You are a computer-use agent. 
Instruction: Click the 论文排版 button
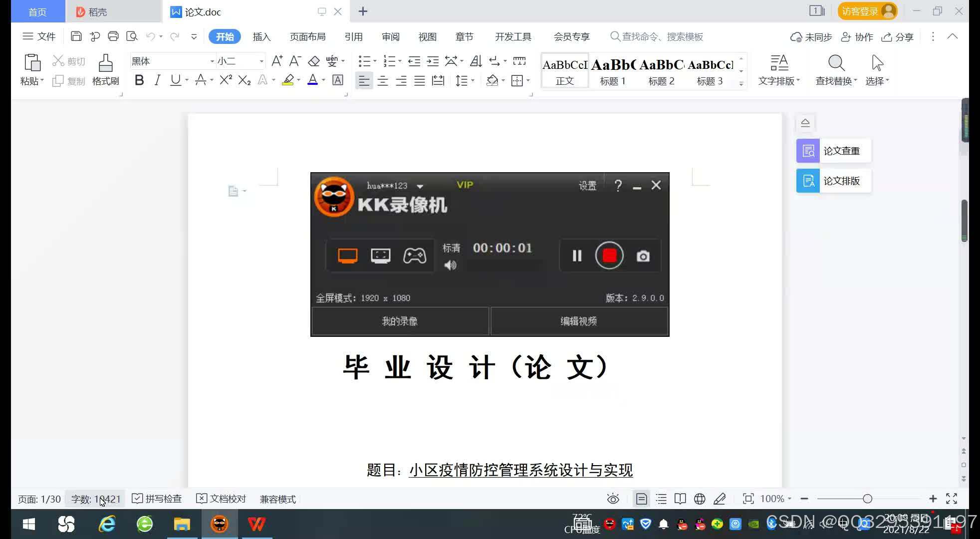(833, 181)
